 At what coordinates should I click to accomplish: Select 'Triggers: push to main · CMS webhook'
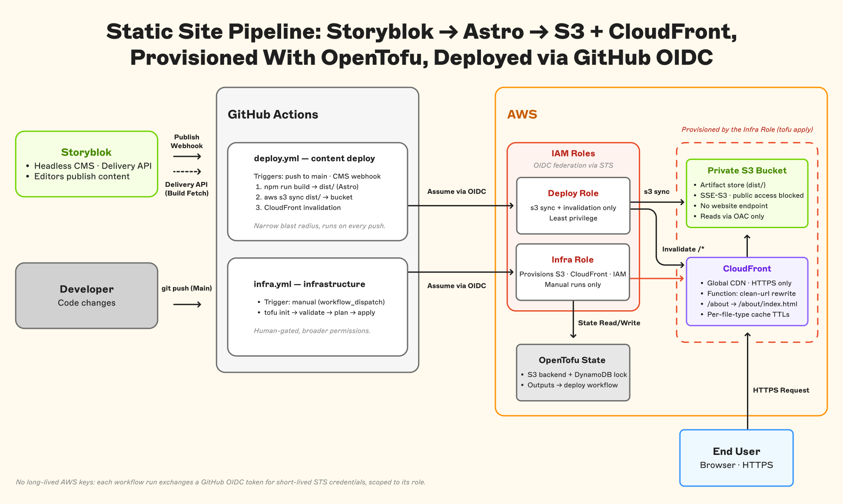point(317,176)
